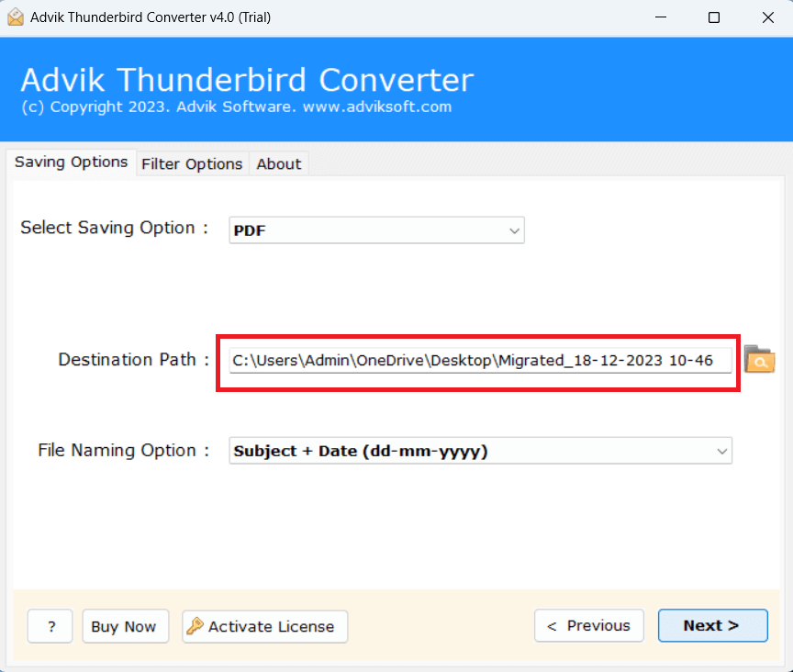Go back using the Previous button
Screen dimensions: 793x672
[589, 625]
